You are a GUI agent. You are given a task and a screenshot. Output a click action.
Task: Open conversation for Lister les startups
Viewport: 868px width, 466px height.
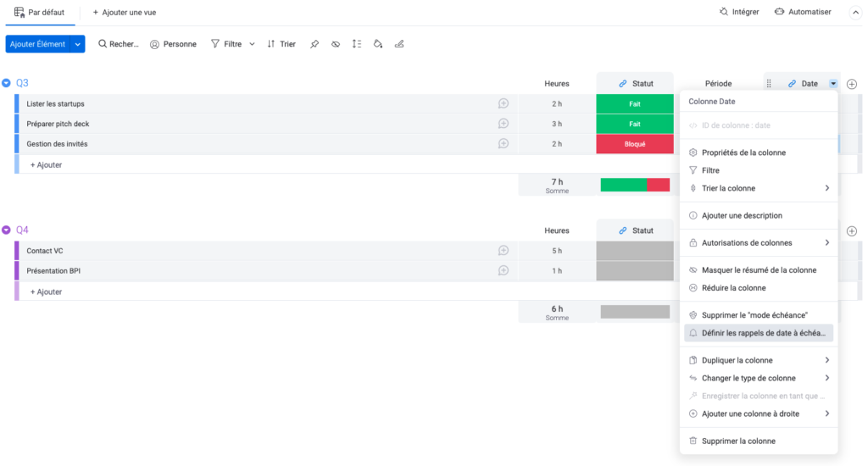504,103
